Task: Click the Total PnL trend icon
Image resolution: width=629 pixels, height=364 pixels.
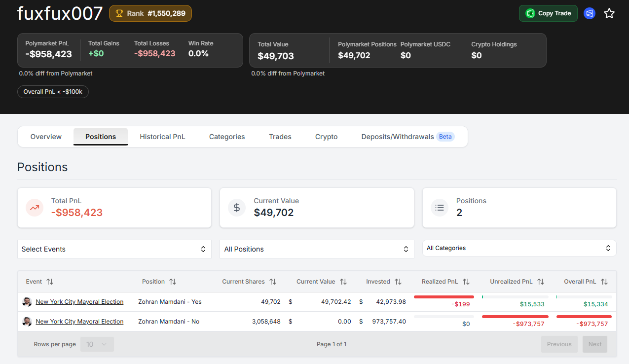Action: (x=34, y=208)
